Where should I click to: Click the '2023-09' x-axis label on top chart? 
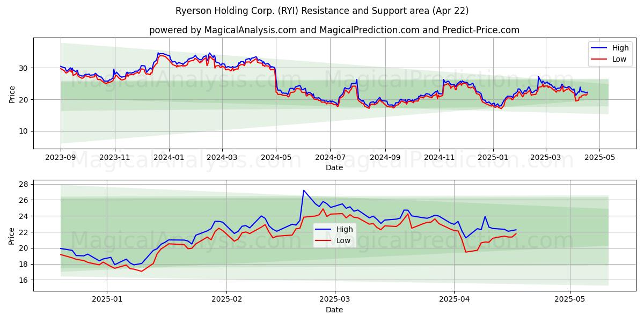[61, 158]
